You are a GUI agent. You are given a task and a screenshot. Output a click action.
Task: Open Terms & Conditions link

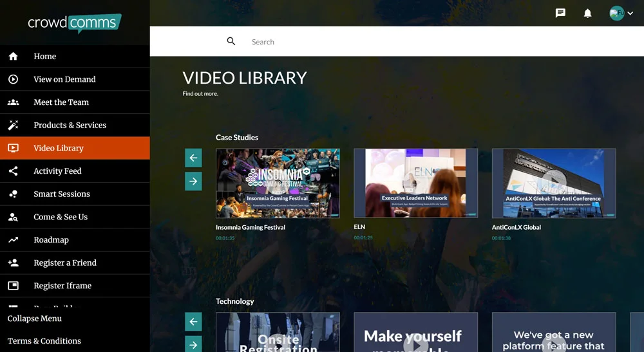44,341
